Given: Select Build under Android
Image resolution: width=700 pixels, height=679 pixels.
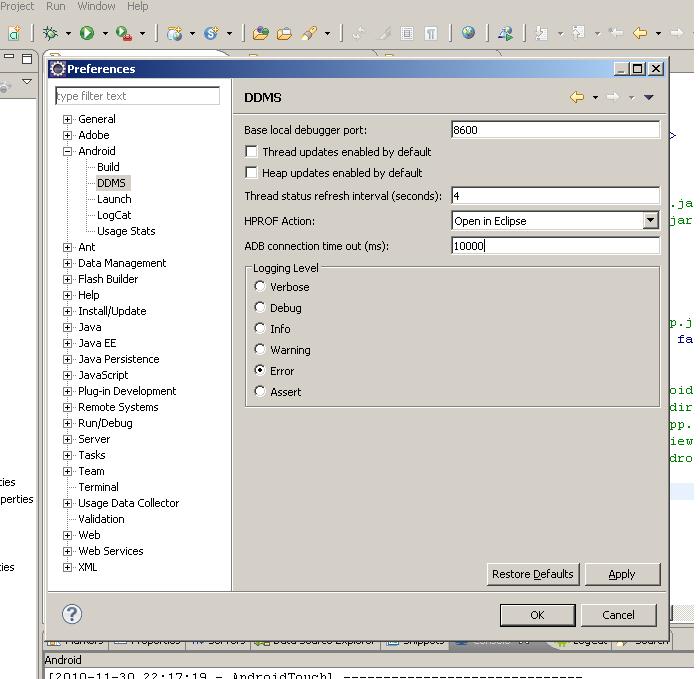Looking at the screenshot, I should tap(108, 167).
